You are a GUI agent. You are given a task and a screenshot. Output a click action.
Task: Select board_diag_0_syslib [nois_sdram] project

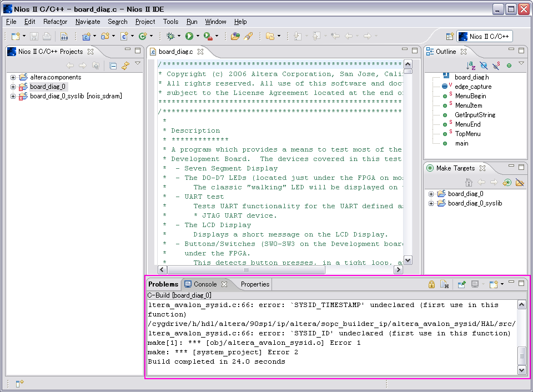click(x=76, y=96)
